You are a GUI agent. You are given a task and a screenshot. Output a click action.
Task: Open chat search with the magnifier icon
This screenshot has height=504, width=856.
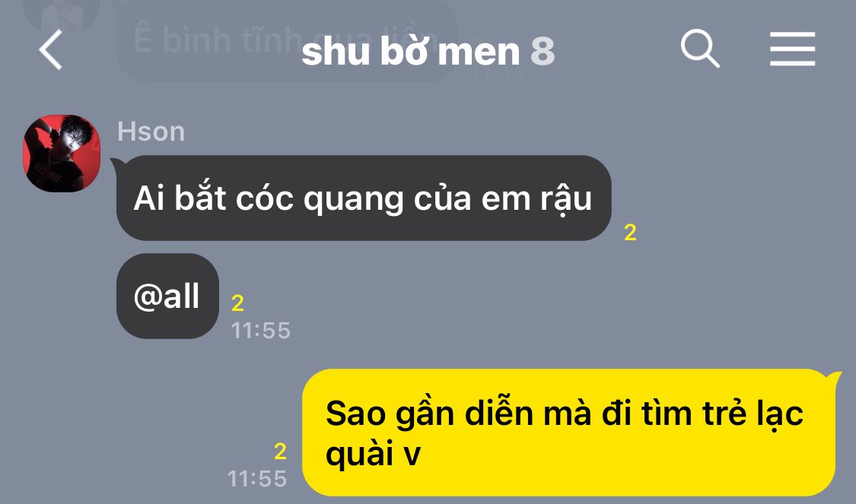coord(700,49)
